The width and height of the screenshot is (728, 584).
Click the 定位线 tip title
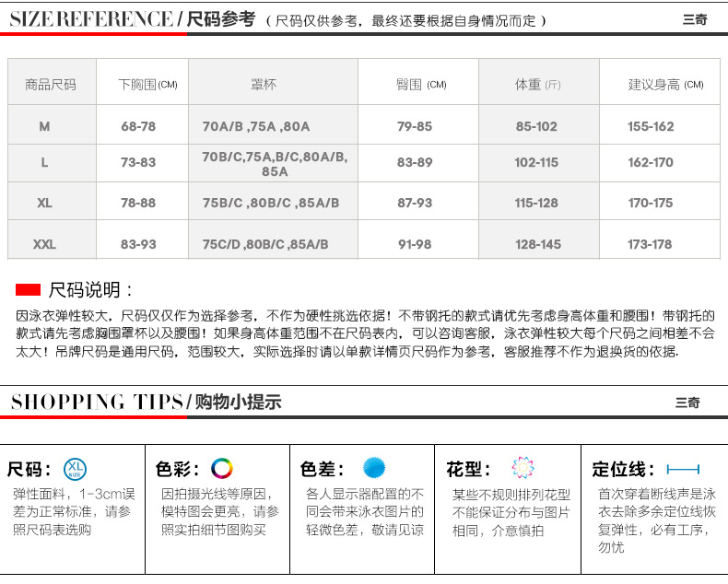(623, 469)
